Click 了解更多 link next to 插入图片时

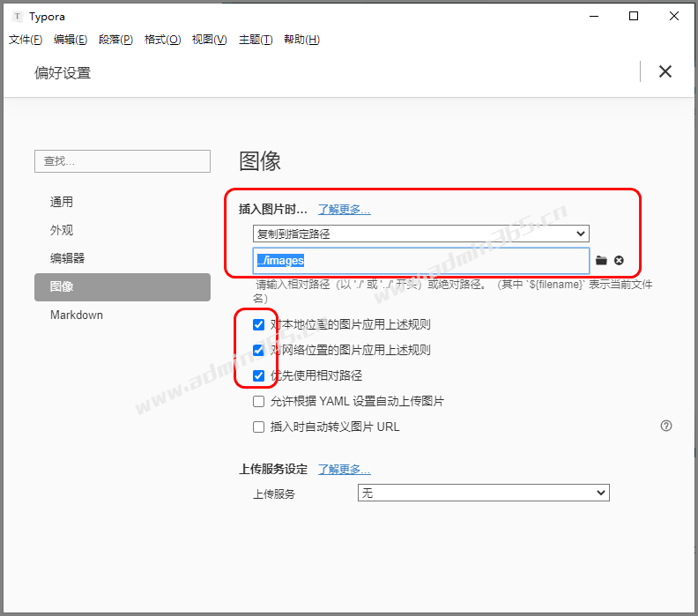click(344, 209)
